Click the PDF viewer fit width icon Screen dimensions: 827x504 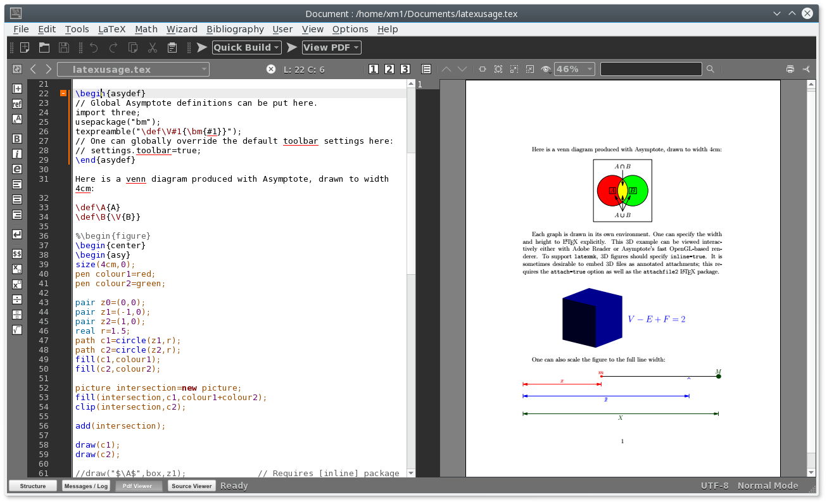(x=483, y=69)
